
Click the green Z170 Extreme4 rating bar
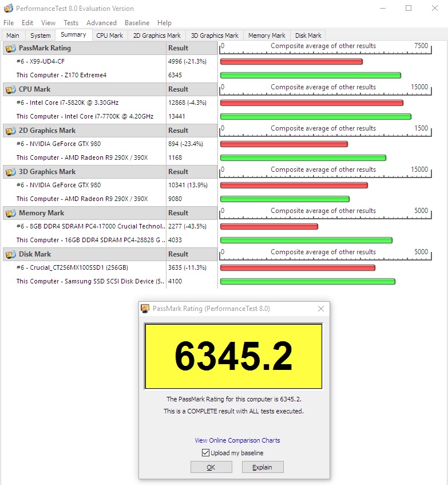pos(311,75)
